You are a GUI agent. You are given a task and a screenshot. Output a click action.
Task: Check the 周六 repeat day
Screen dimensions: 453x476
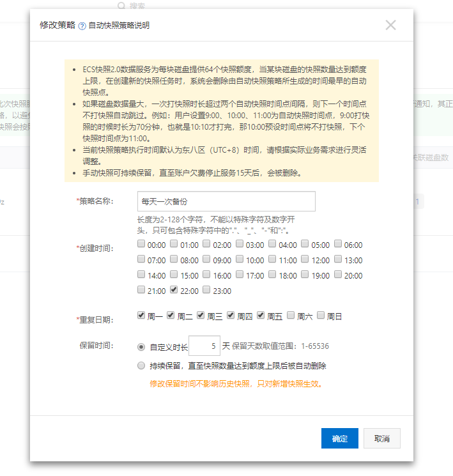291,315
